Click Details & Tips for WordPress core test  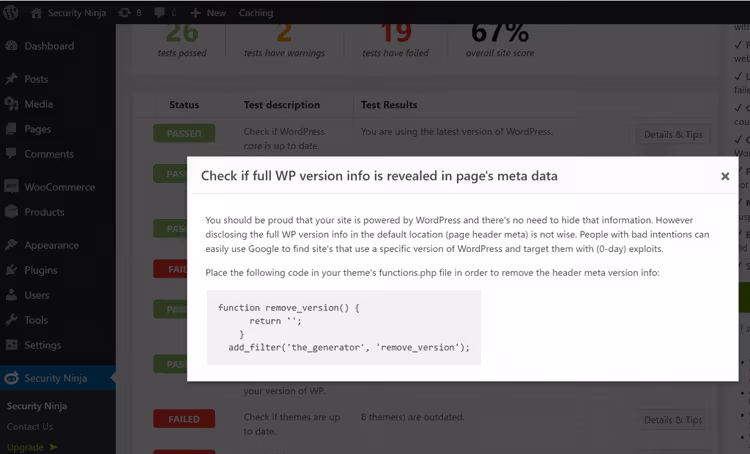(673, 135)
